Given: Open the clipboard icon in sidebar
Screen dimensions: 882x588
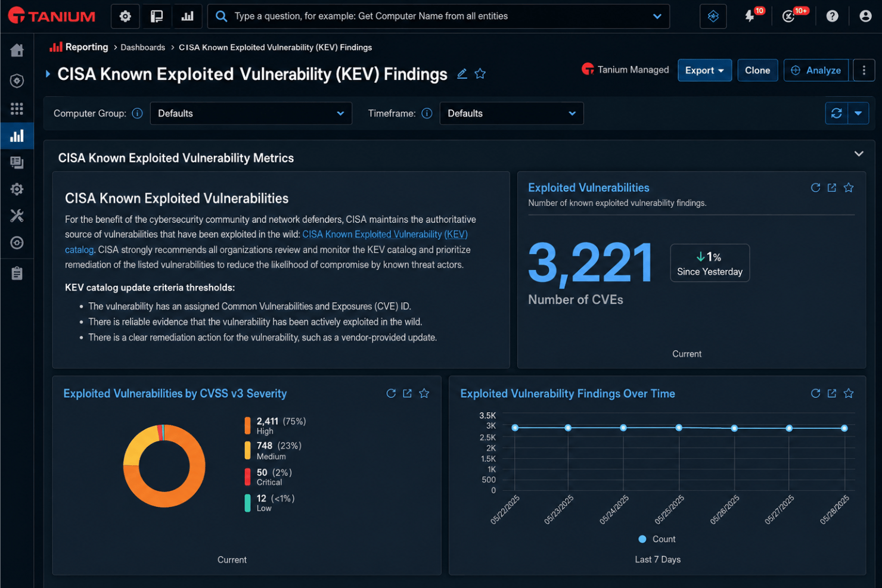Looking at the screenshot, I should click(x=17, y=273).
